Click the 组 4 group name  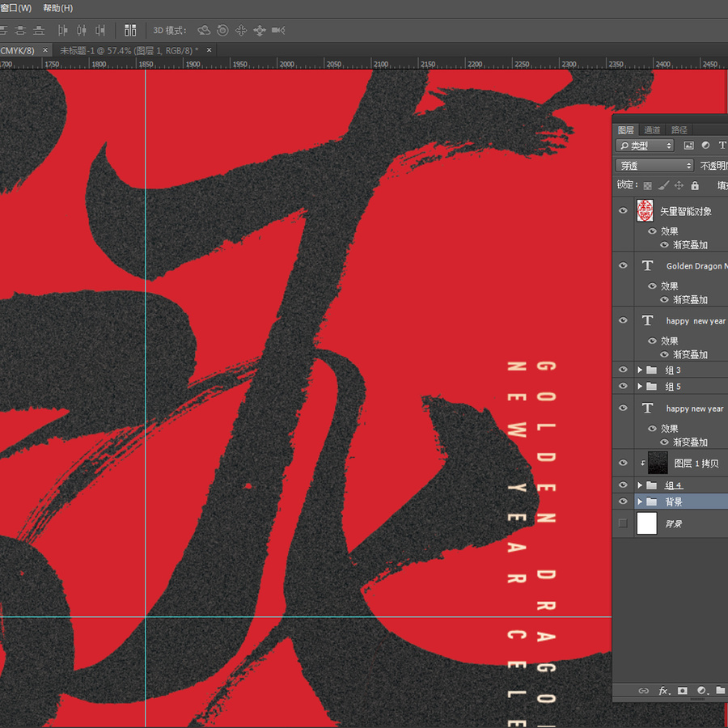point(673,485)
